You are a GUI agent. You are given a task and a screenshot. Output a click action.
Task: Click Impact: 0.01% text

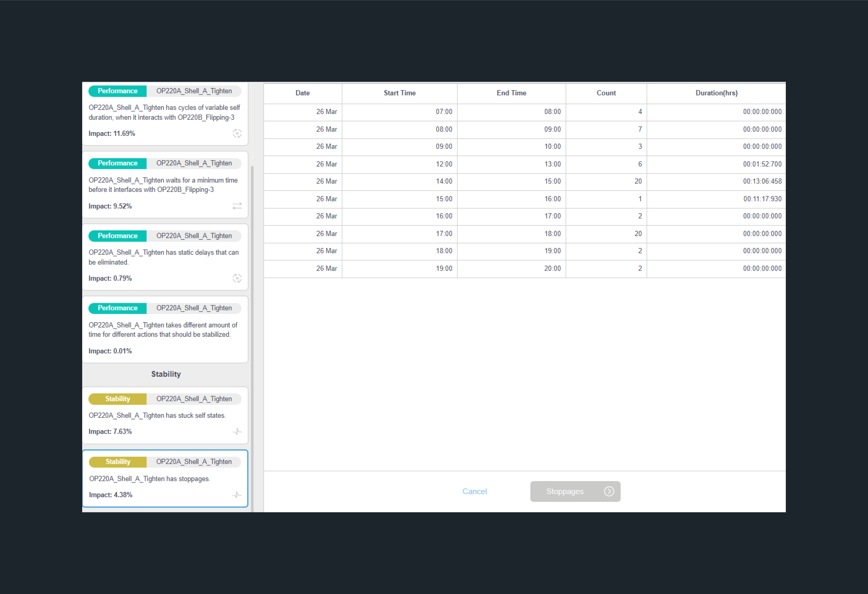[x=110, y=351]
